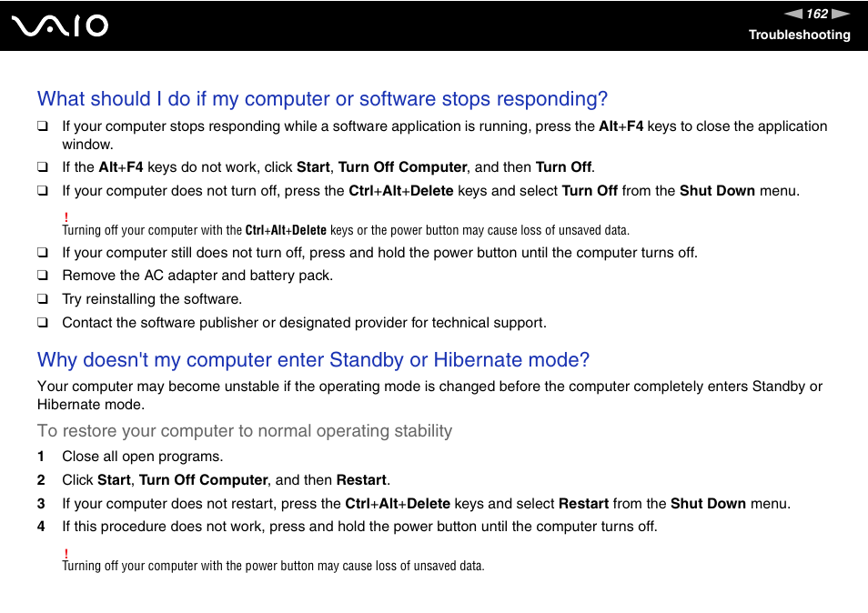Click the heading 'What should I do if my computer or software stops responding?'

point(322,99)
